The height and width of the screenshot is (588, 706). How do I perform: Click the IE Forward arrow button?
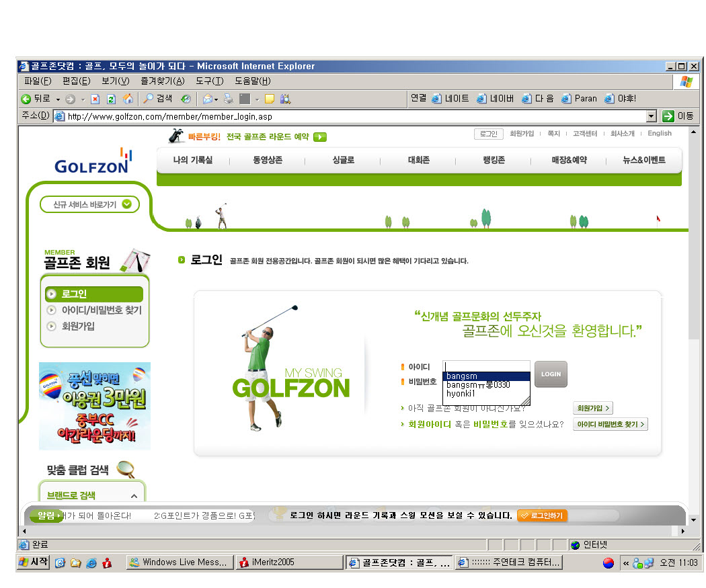tap(70, 99)
